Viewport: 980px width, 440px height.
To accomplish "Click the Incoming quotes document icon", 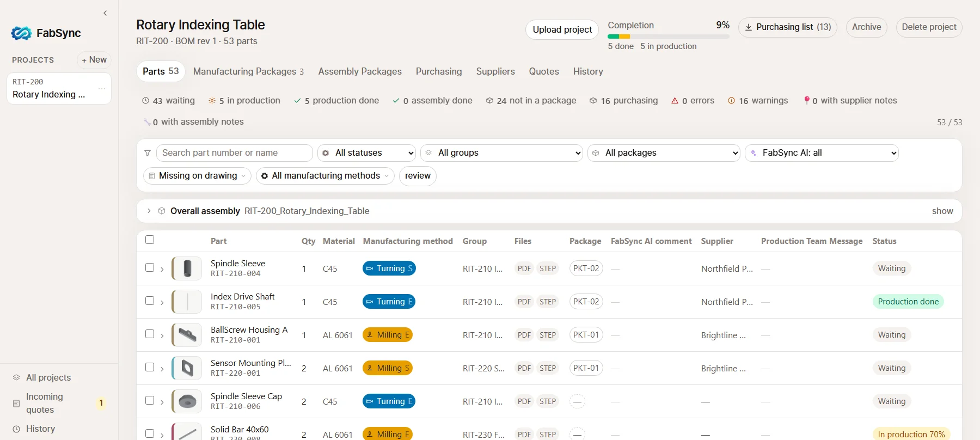I will click(16, 404).
